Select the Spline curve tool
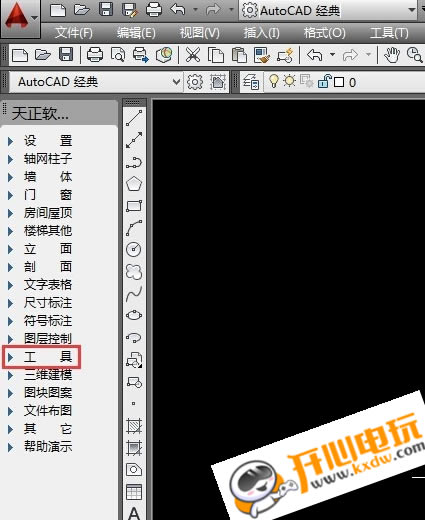Screen dimensions: 425x520 pos(134,293)
